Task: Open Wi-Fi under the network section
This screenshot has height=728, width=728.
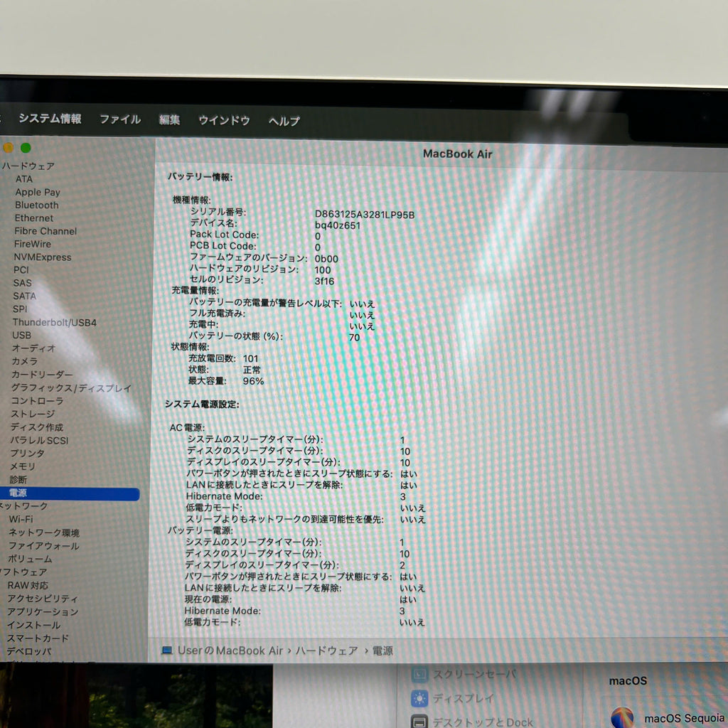Action: coord(21,519)
